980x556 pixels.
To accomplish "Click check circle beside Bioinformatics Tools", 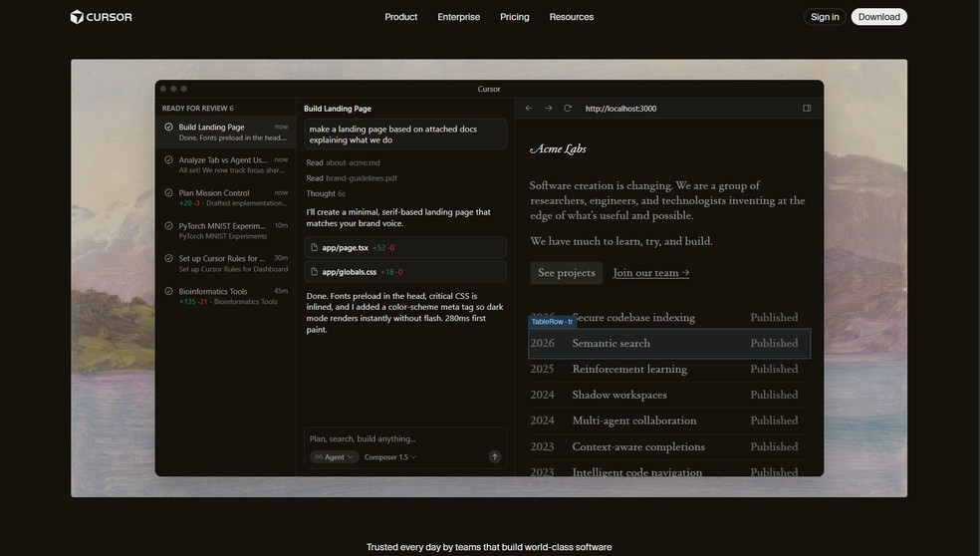I will point(168,292).
